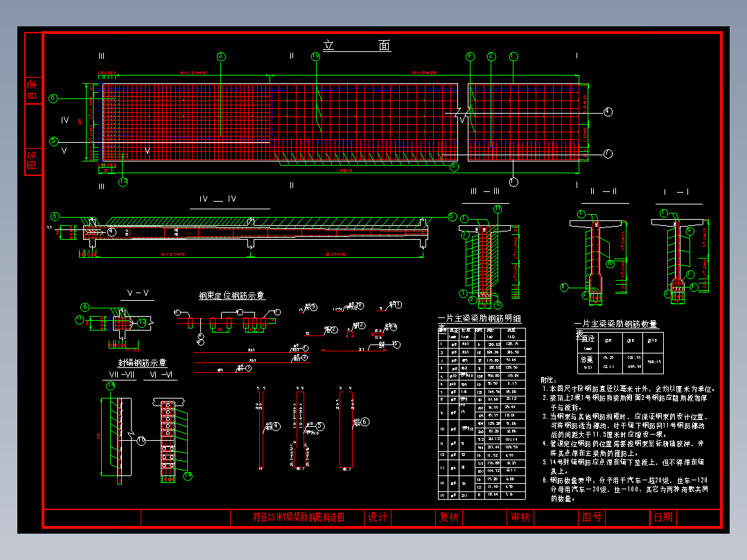This screenshot has height=560, width=747.
Task: Click note 2 starting 梁顶上2根1号钢筋
Action: point(625,403)
